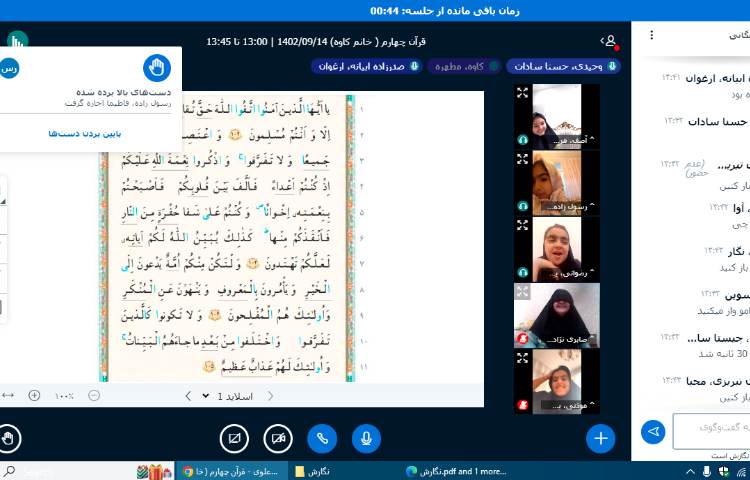
Task: Click the 100% zoom level indicator
Action: 64,396
